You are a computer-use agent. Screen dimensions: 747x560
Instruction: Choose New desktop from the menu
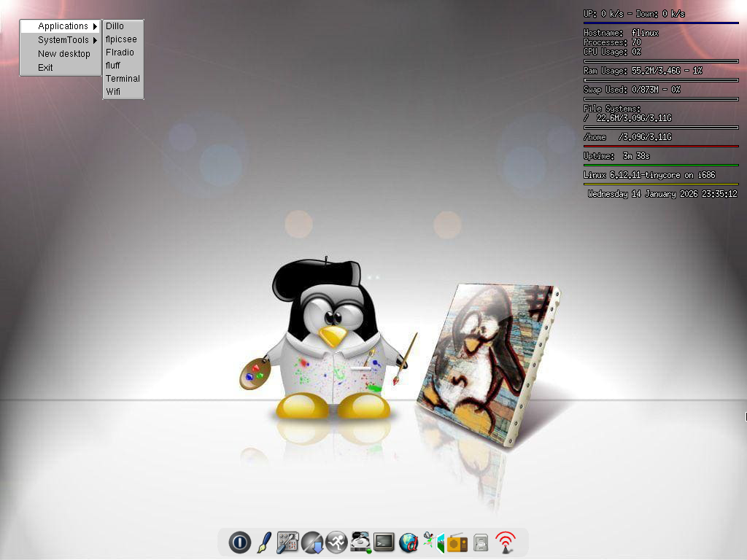coord(61,54)
